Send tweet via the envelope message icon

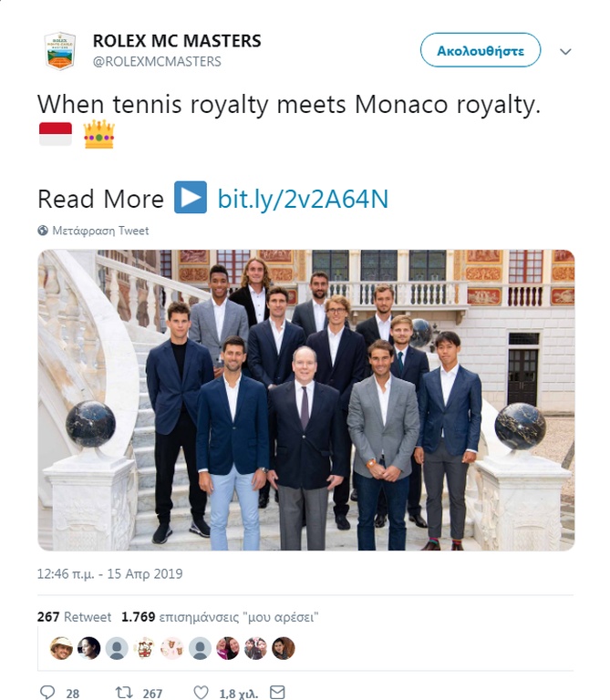[x=278, y=693]
